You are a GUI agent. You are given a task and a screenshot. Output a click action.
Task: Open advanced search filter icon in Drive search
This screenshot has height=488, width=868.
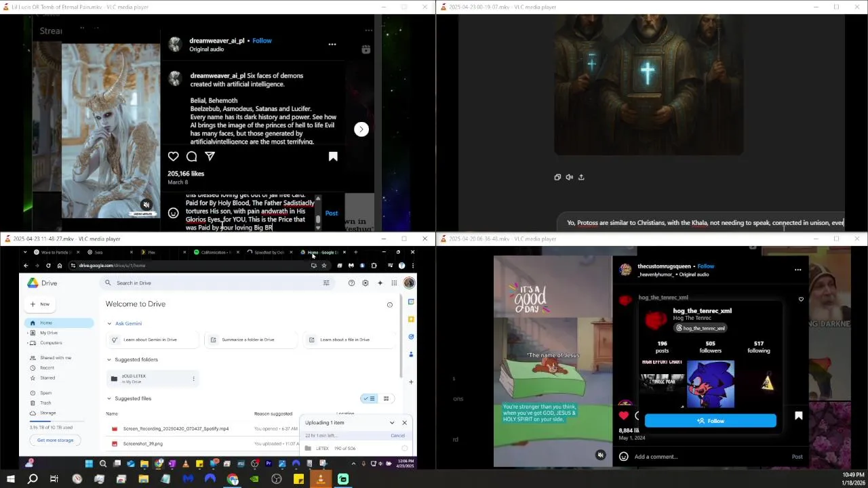coord(326,283)
